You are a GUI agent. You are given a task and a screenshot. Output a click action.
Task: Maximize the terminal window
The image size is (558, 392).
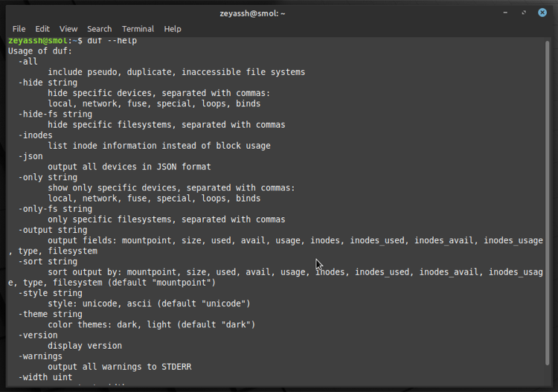coord(524,13)
